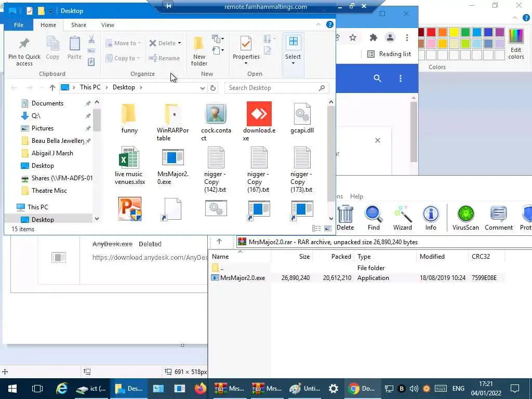Screen dimensions: 532x399
Task: Click the Chrome profile avatar icon
Action: [390, 37]
